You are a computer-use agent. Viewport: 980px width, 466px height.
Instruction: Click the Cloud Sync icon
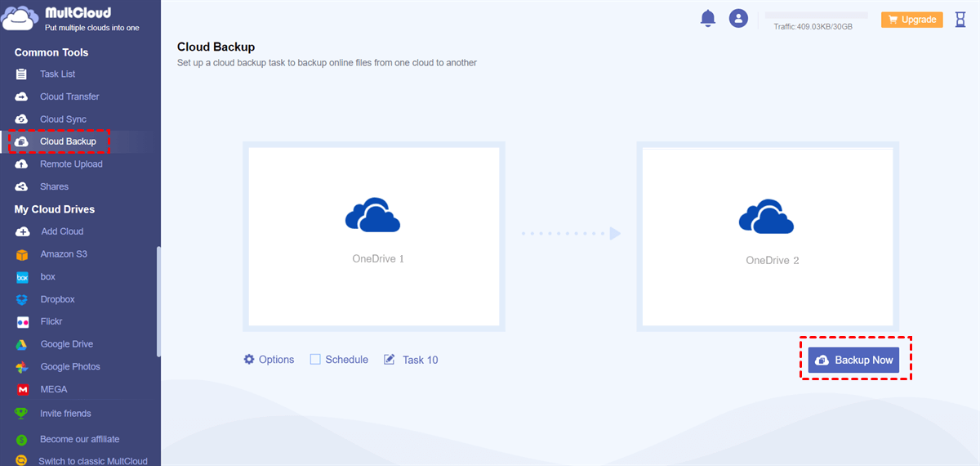click(x=22, y=119)
